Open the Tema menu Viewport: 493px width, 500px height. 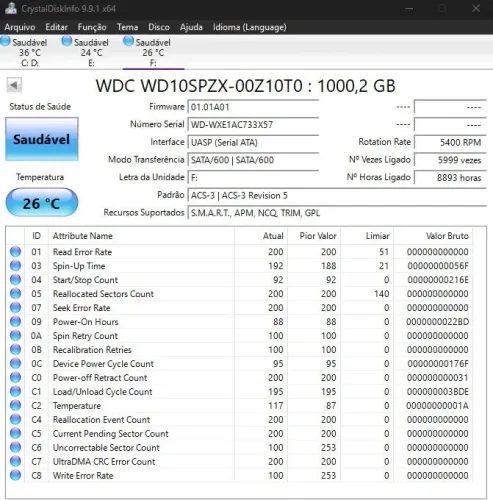pyautogui.click(x=127, y=27)
